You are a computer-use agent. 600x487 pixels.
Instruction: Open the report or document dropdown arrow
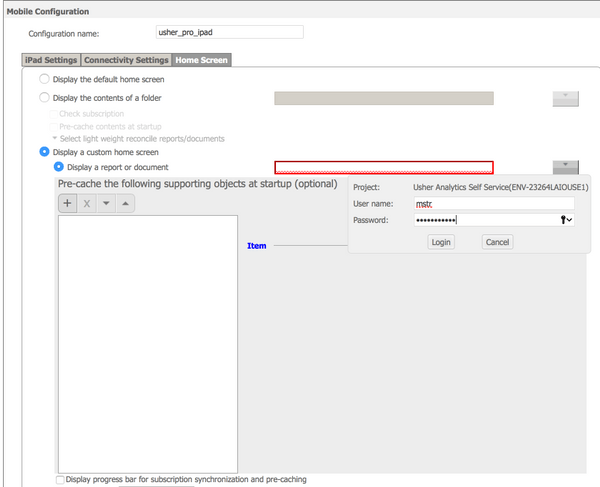click(566, 167)
